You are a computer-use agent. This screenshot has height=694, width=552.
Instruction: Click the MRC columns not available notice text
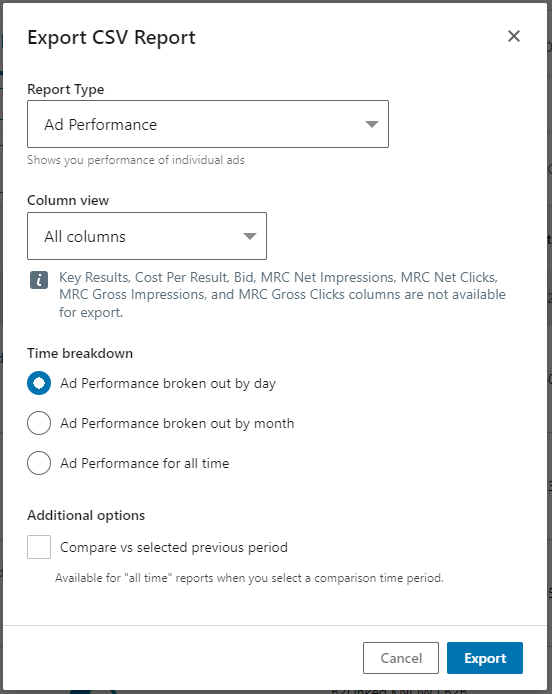[x=282, y=295]
